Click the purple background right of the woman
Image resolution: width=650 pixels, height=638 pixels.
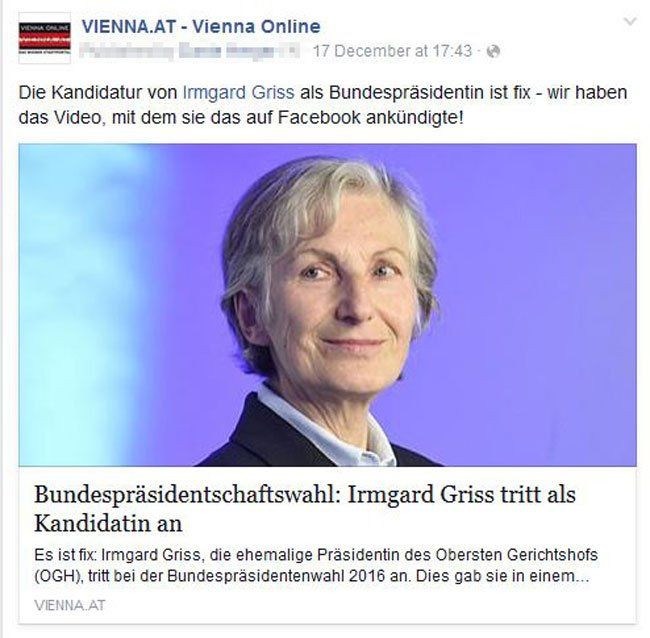539,290
